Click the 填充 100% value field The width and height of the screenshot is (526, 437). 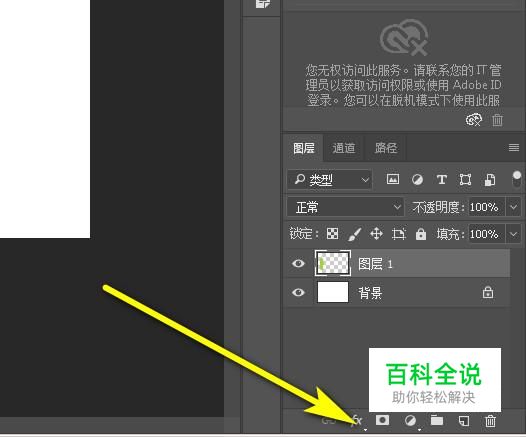point(486,234)
